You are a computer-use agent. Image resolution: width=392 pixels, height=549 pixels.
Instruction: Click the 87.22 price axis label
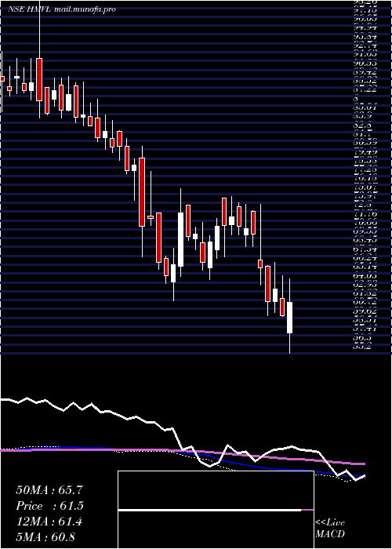click(x=365, y=89)
